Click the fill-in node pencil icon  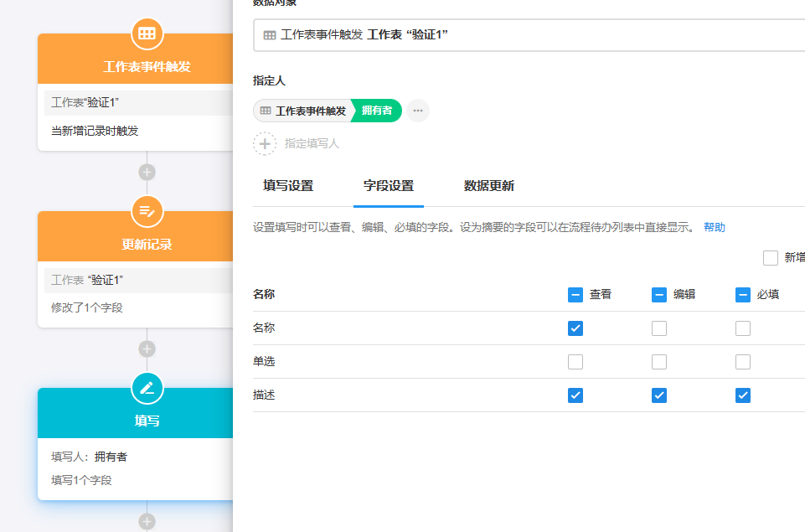tap(147, 388)
